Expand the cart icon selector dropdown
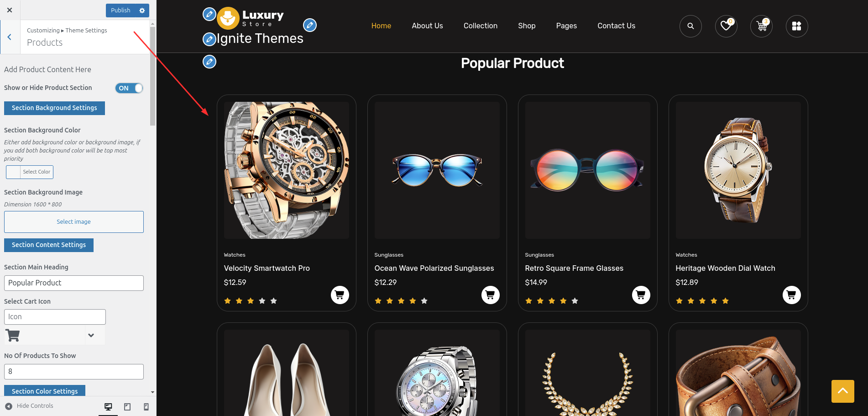The width and height of the screenshot is (868, 416). 91,335
